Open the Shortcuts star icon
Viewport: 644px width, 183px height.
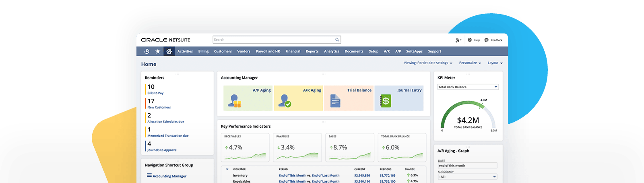(158, 51)
